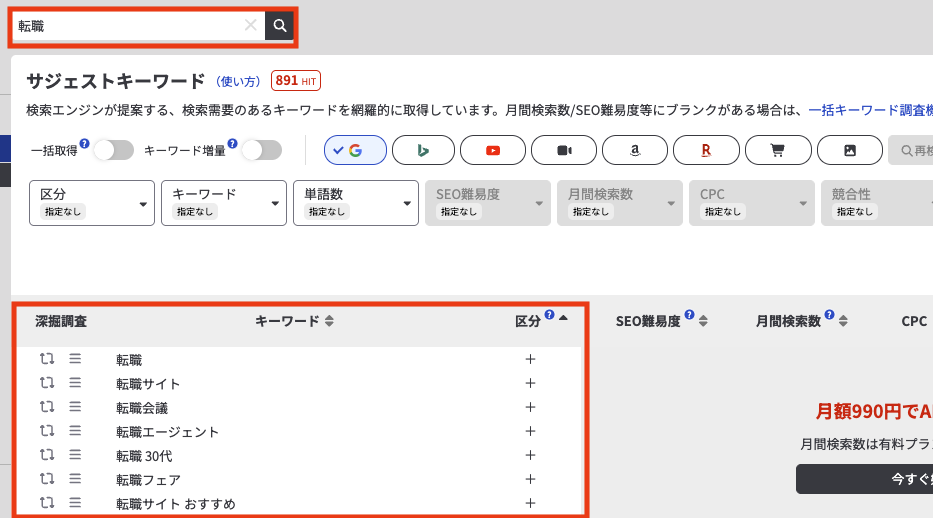Click the list icon for 転職 30代 row
933x518 pixels.
[75, 455]
